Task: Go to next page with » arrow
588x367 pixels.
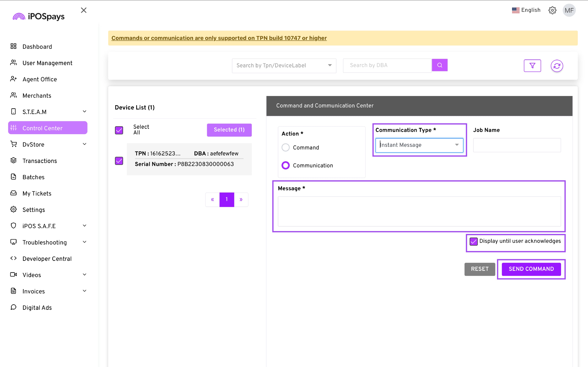Action: tap(241, 200)
